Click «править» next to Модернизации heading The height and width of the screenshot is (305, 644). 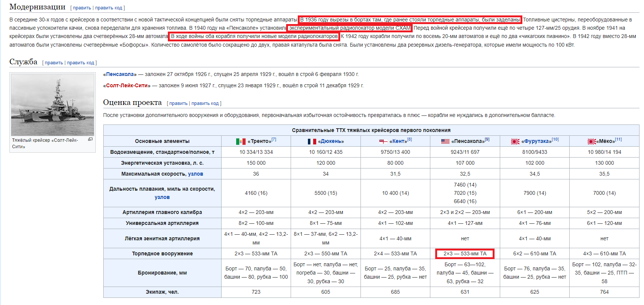tap(82, 8)
